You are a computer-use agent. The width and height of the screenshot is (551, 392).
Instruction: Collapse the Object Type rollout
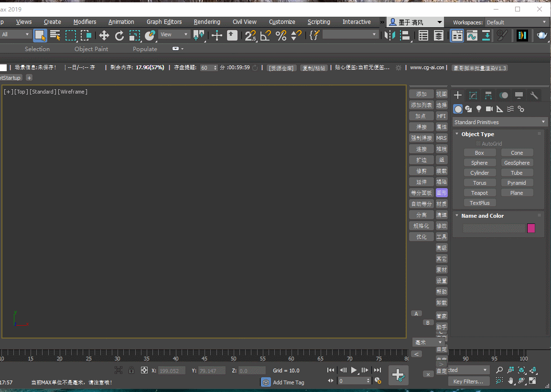[457, 134]
